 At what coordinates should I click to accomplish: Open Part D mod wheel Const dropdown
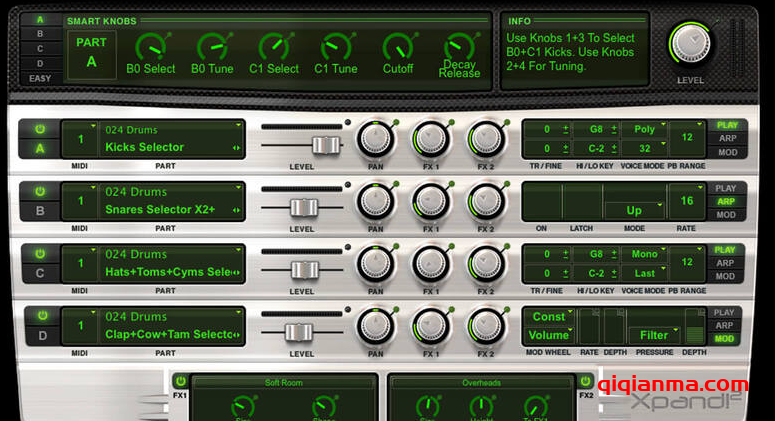click(549, 316)
